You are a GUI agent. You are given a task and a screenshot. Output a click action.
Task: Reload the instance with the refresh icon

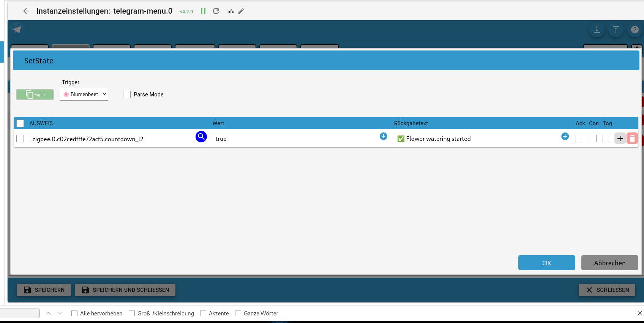tap(216, 11)
